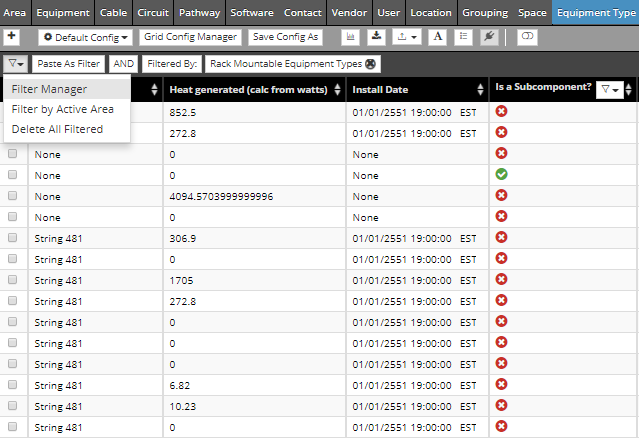Switch to the Area tab
The width and height of the screenshot is (639, 438).
click(15, 13)
